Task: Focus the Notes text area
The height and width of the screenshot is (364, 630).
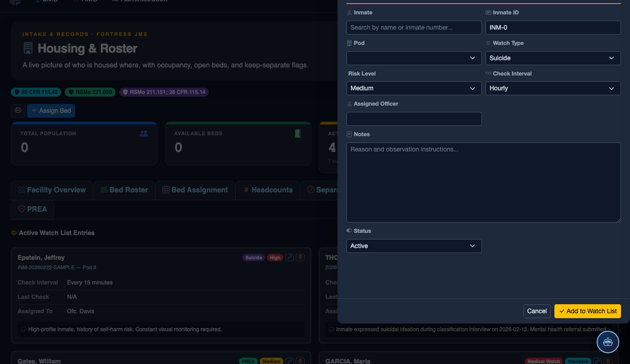Action: (x=484, y=182)
